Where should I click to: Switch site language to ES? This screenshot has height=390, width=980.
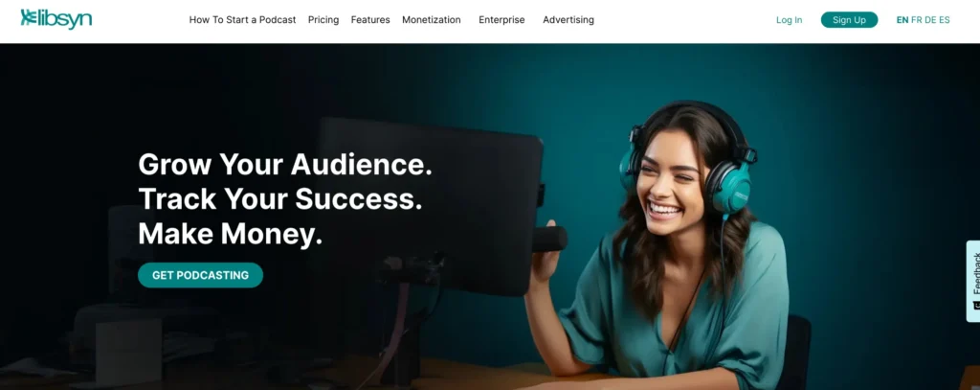pos(944,20)
